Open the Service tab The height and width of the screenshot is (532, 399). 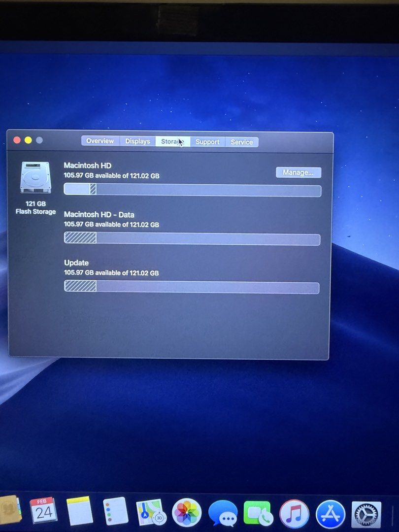coord(241,142)
